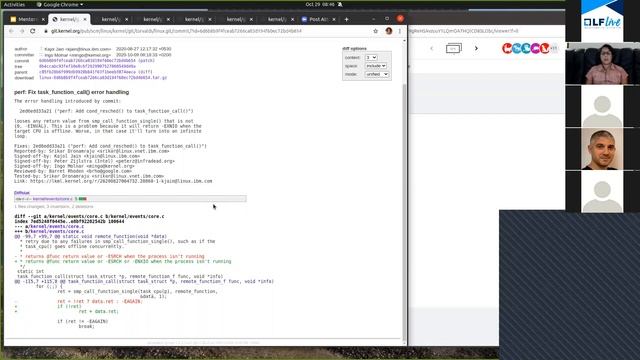Click the commit title 'perf: Fix task_function_call() error handling'
The width and height of the screenshot is (640, 360).
(71, 92)
